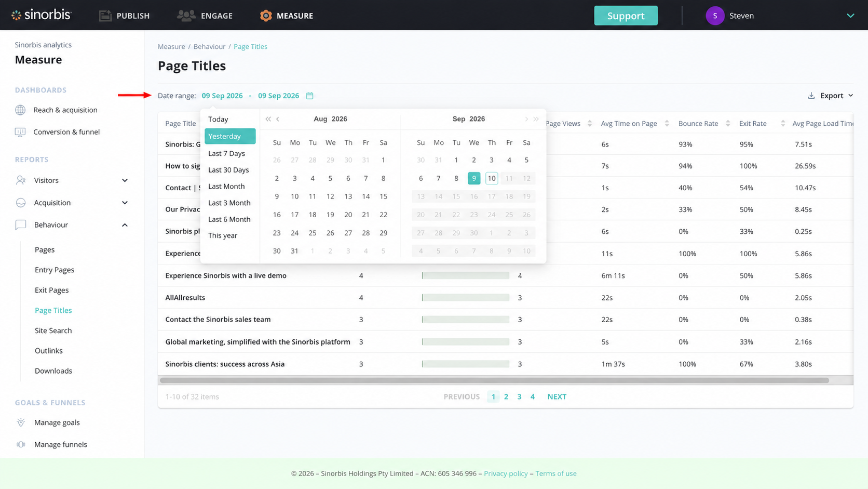Sort by Bounce Rate arrows
The height and width of the screenshot is (489, 868).
pyautogui.click(x=728, y=124)
